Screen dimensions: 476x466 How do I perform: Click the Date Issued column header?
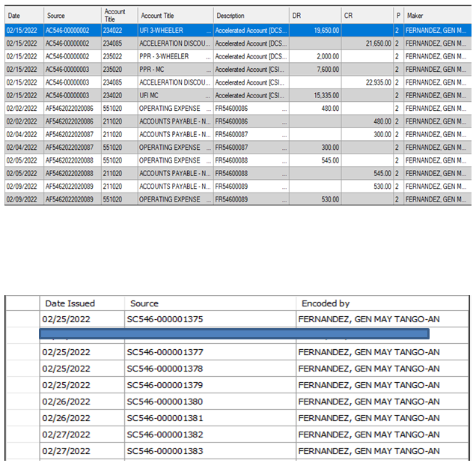[x=70, y=303]
